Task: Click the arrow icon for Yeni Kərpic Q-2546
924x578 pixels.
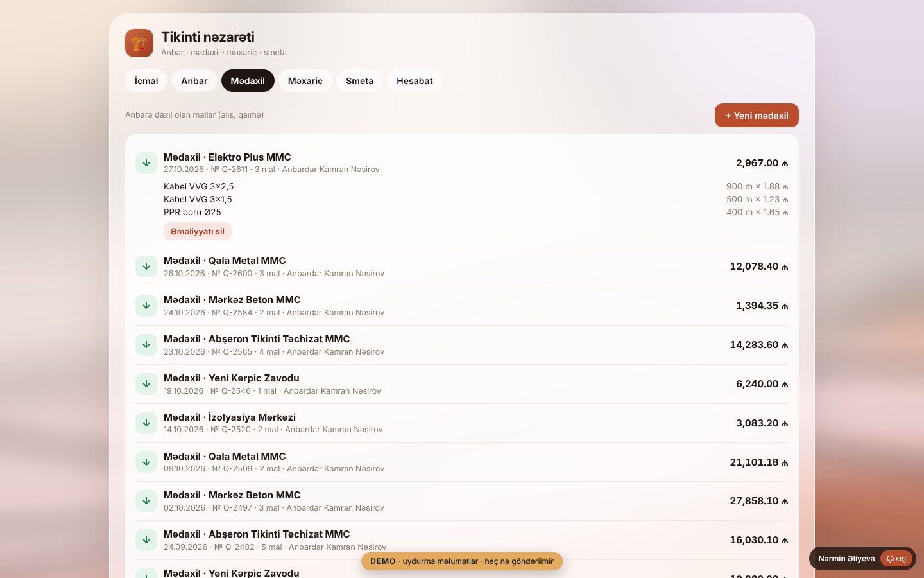Action: (x=146, y=384)
